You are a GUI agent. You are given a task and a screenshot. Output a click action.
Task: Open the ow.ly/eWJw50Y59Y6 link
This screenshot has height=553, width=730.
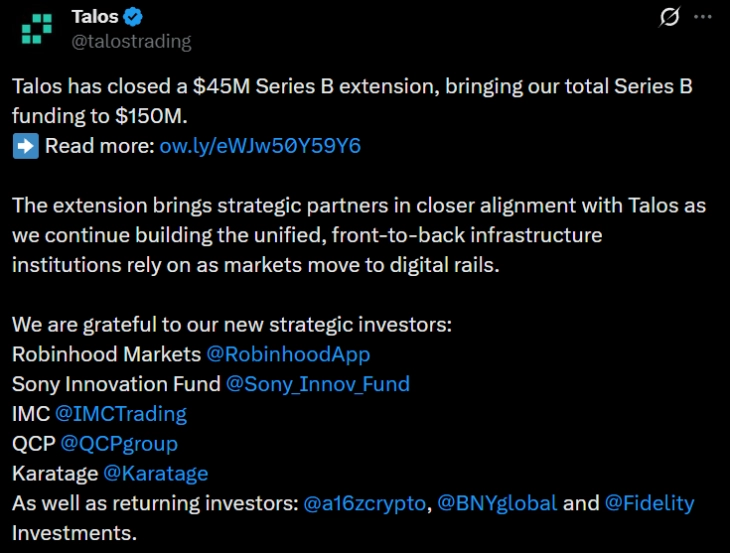coord(260,146)
